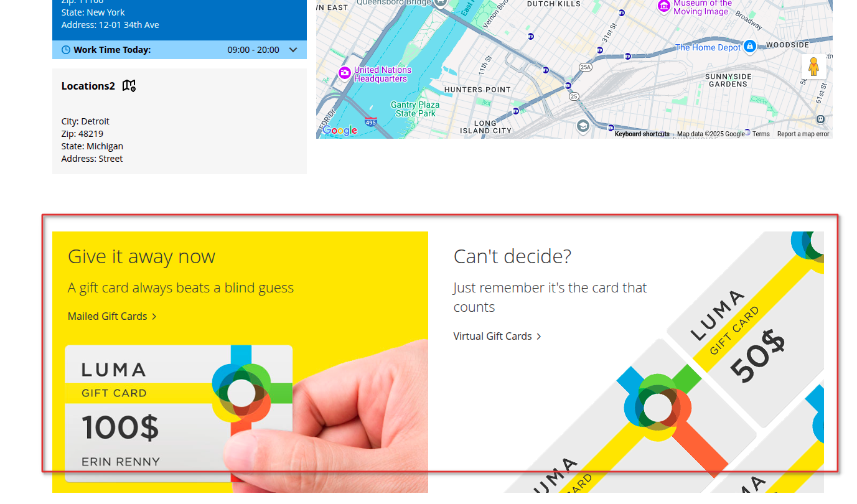Select Address: 12-01 34th Ave text
This screenshot has width=857, height=504.
tap(110, 25)
